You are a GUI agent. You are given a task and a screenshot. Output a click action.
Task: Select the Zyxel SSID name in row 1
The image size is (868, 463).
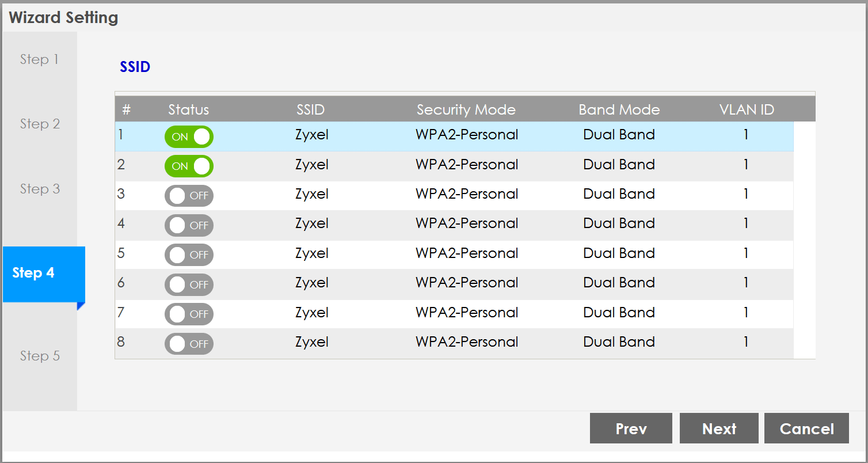click(312, 135)
